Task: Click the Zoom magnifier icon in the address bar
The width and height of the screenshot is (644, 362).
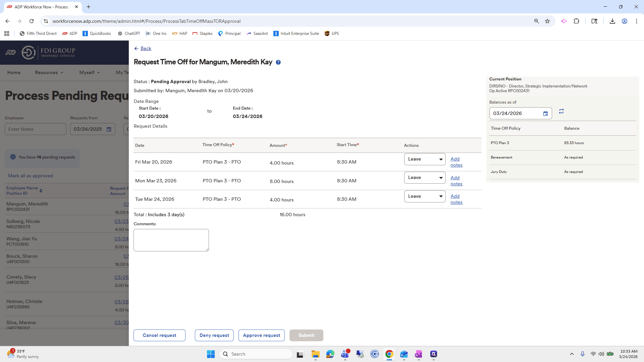Action: click(536, 21)
